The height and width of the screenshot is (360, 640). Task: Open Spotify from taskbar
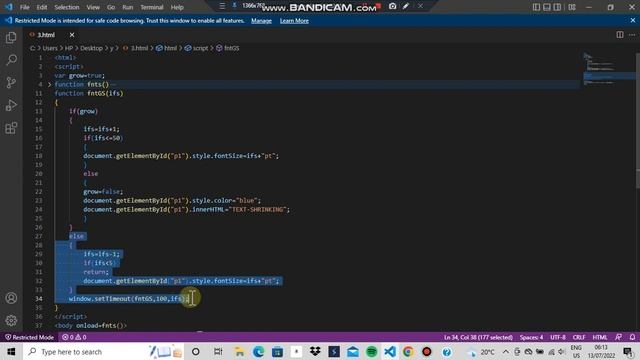coord(371,351)
